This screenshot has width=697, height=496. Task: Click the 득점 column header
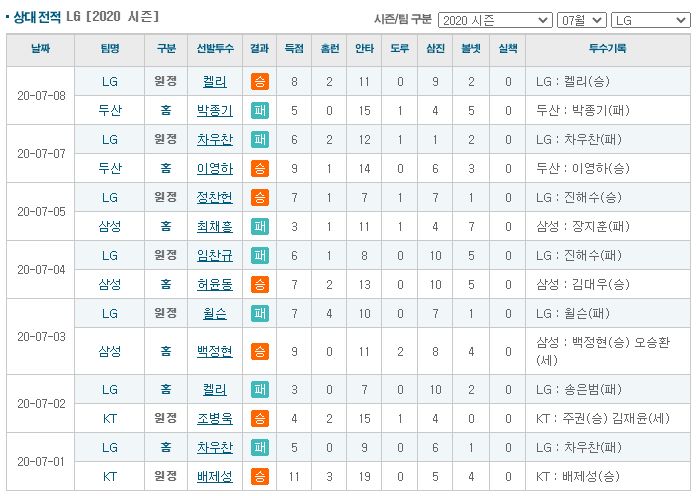pos(294,48)
